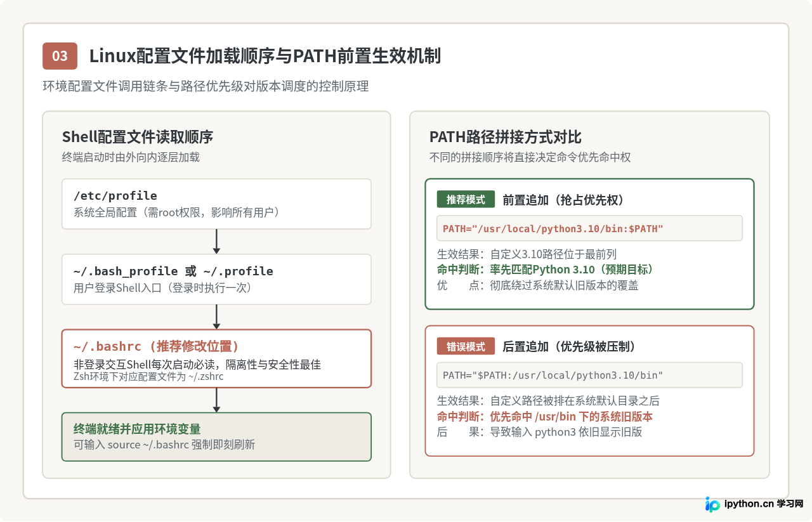The image size is (812, 522).
Task: Select the title 'Linux配置文件加载顺序与PATH前置生效机制'
Action: (265, 56)
